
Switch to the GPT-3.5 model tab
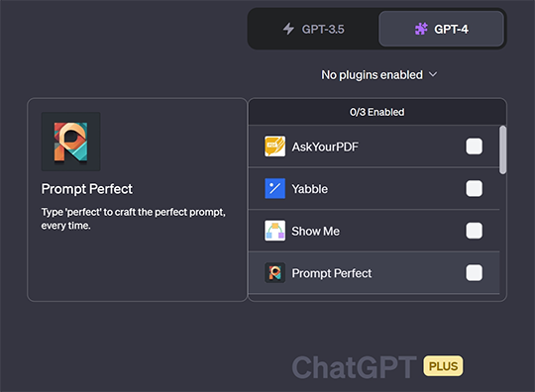point(313,29)
